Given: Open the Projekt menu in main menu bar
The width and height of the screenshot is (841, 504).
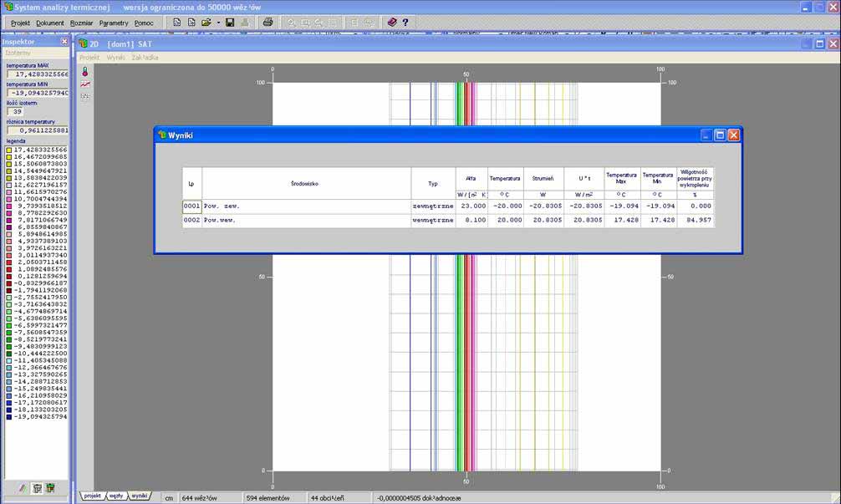Looking at the screenshot, I should point(20,23).
